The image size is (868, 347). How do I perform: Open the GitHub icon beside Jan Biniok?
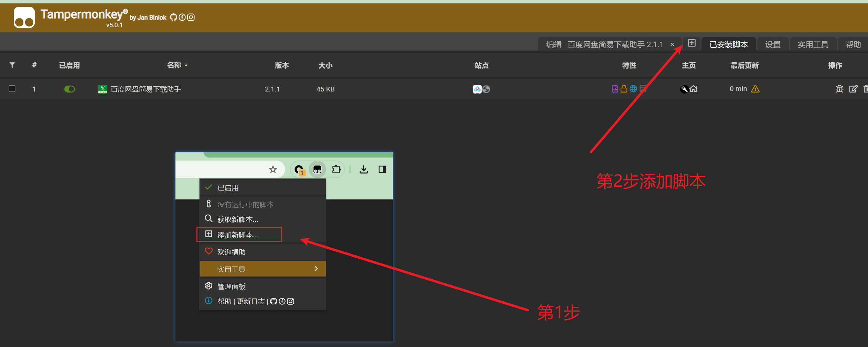click(x=173, y=17)
